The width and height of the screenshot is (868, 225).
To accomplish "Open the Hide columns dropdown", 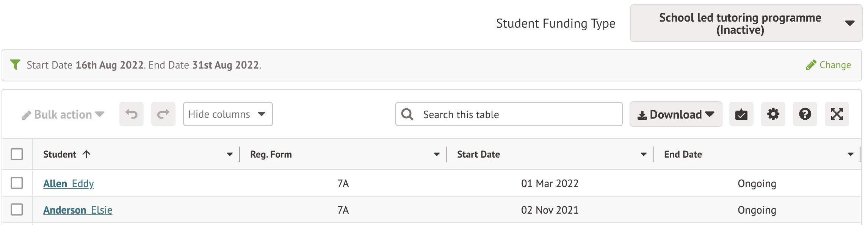I will 227,114.
